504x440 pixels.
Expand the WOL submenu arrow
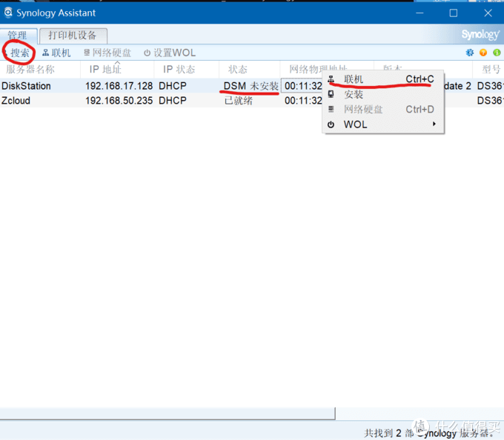point(434,124)
